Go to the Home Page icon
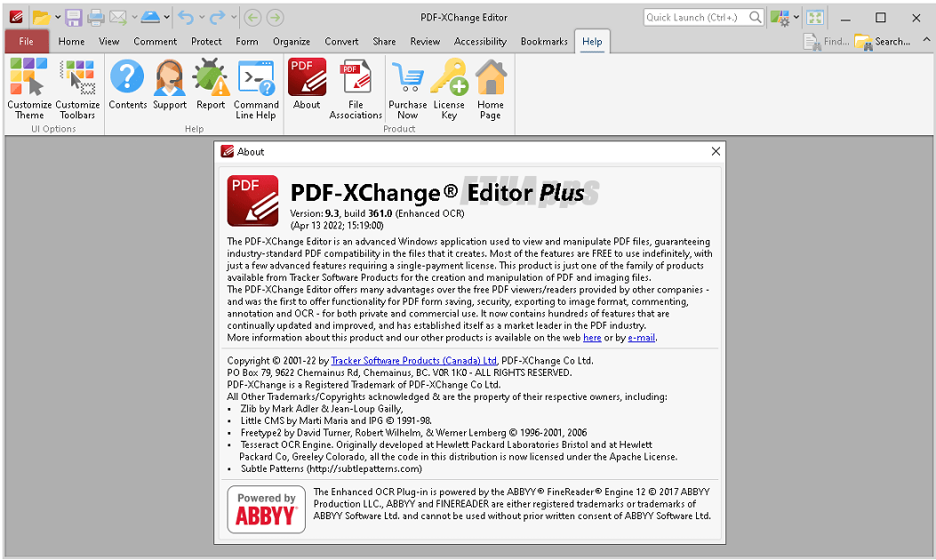The height and width of the screenshot is (560, 936). 491,88
